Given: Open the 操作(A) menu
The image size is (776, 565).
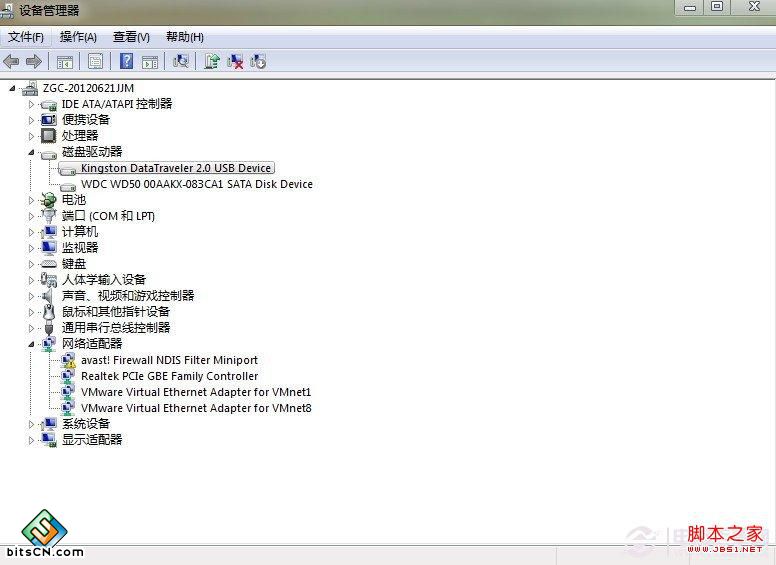Looking at the screenshot, I should [78, 37].
